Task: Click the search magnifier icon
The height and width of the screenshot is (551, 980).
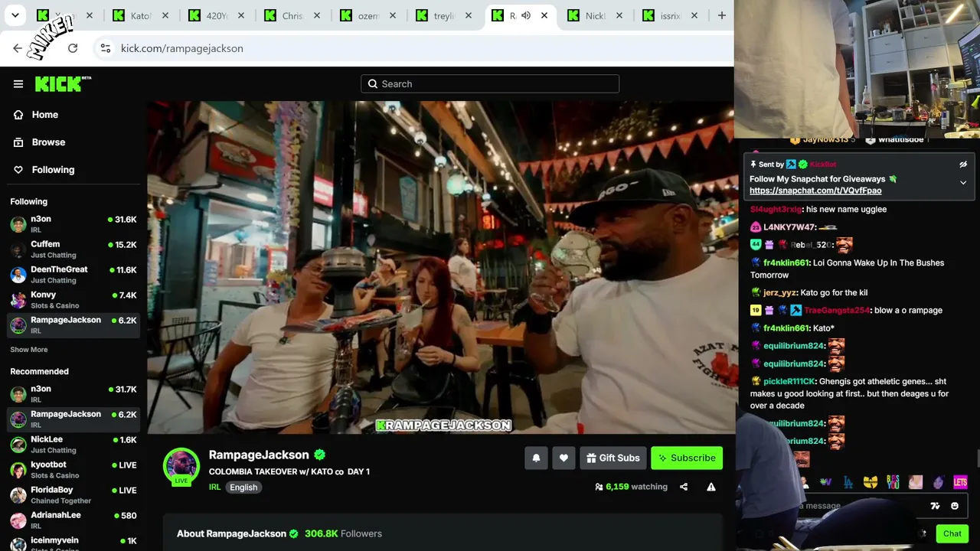Action: coord(373,84)
